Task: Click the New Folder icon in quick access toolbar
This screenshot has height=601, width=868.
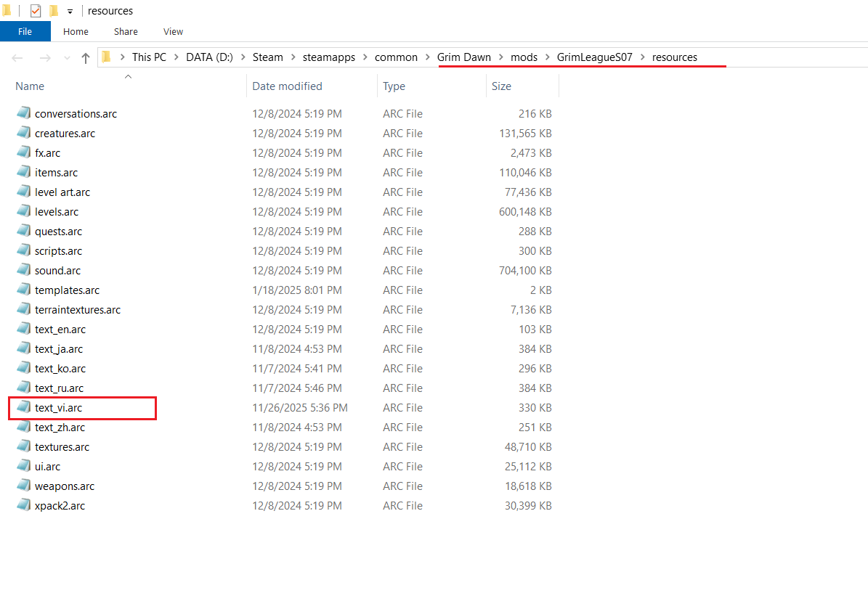Action: coord(54,11)
